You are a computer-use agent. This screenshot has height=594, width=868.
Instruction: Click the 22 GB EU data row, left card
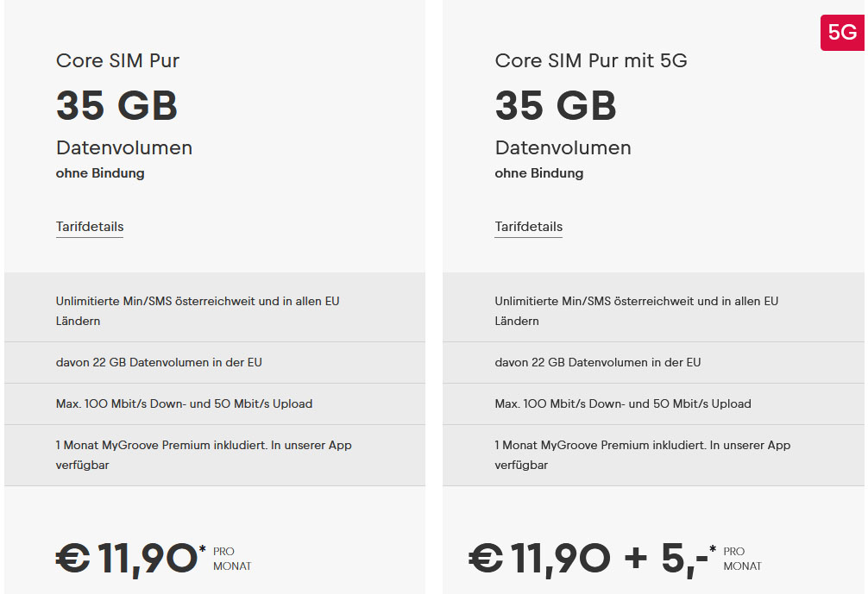[159, 362]
